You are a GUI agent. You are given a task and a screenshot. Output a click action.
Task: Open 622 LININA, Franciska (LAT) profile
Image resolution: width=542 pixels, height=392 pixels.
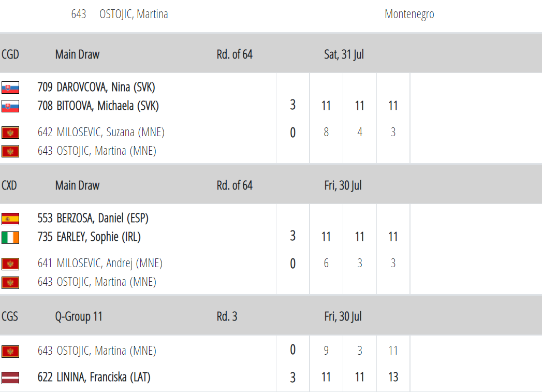[x=94, y=378]
